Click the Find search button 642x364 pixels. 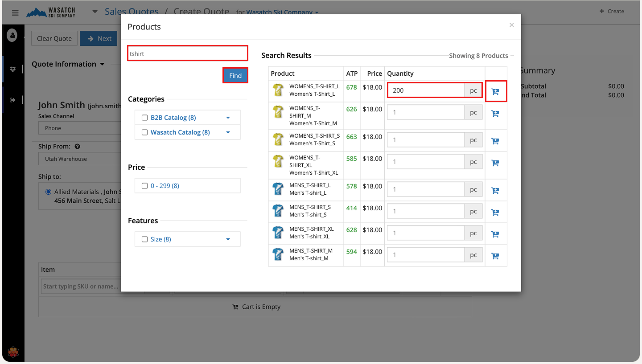[235, 76]
